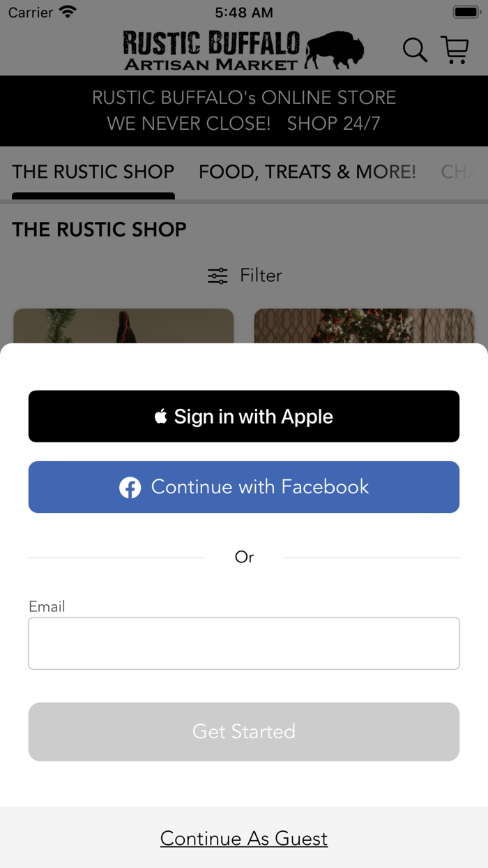Focus the Email input field
The height and width of the screenshot is (868, 488).
(244, 643)
